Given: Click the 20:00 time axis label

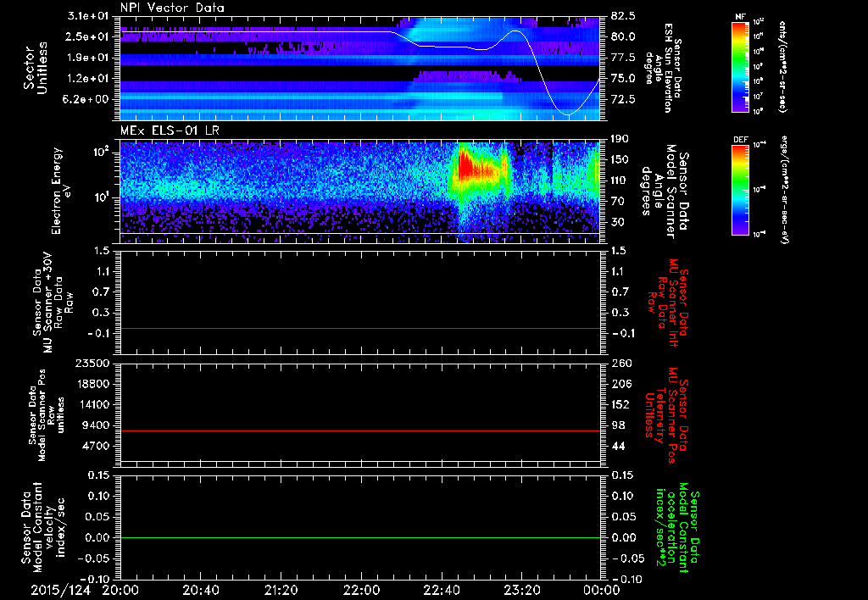Looking at the screenshot, I should pyautogui.click(x=120, y=590).
